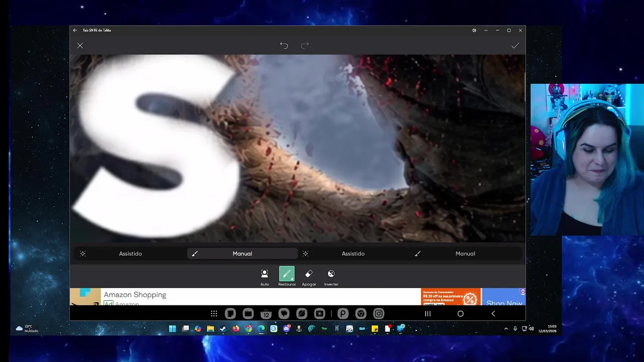Cancel editing with the X icon
The width and height of the screenshot is (644, 362).
pyautogui.click(x=80, y=46)
